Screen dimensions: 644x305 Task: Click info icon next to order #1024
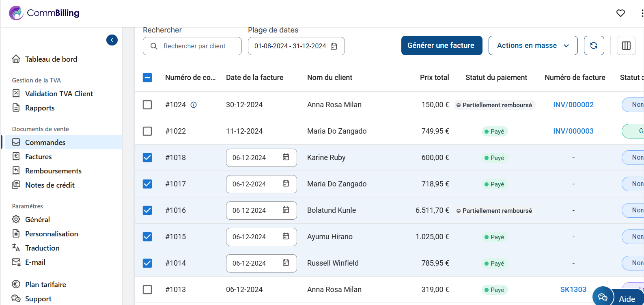click(x=194, y=105)
